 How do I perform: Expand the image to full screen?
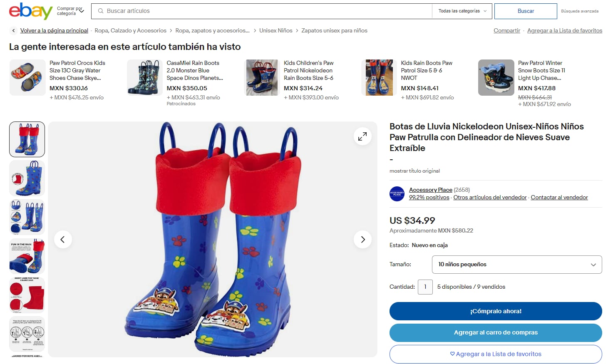pyautogui.click(x=362, y=136)
